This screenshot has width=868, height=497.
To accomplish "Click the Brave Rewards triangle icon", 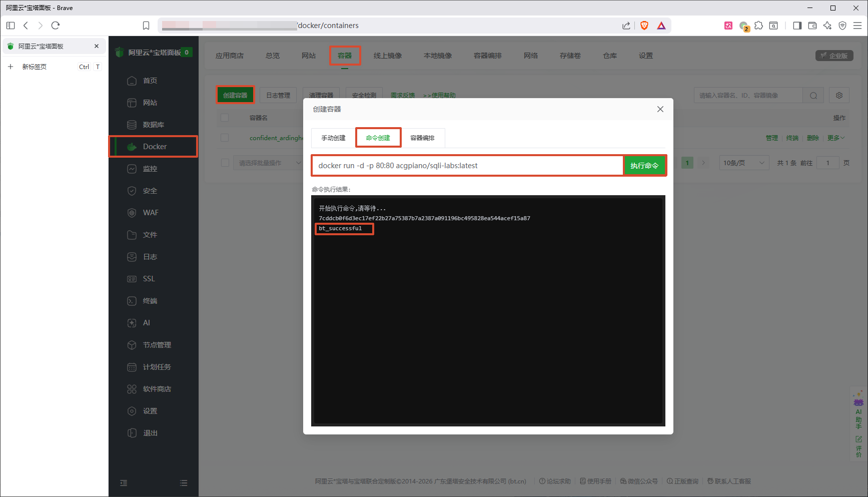I will pos(661,26).
